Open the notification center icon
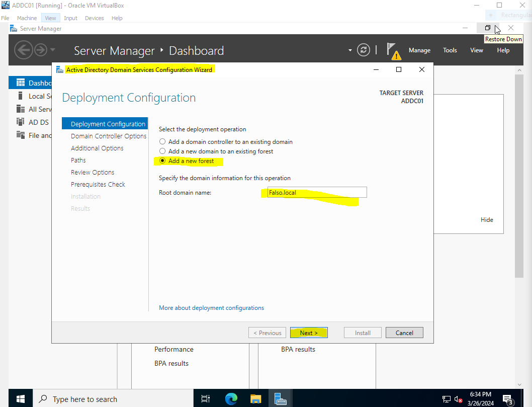Viewport: 532px width, 407px height. [x=508, y=400]
